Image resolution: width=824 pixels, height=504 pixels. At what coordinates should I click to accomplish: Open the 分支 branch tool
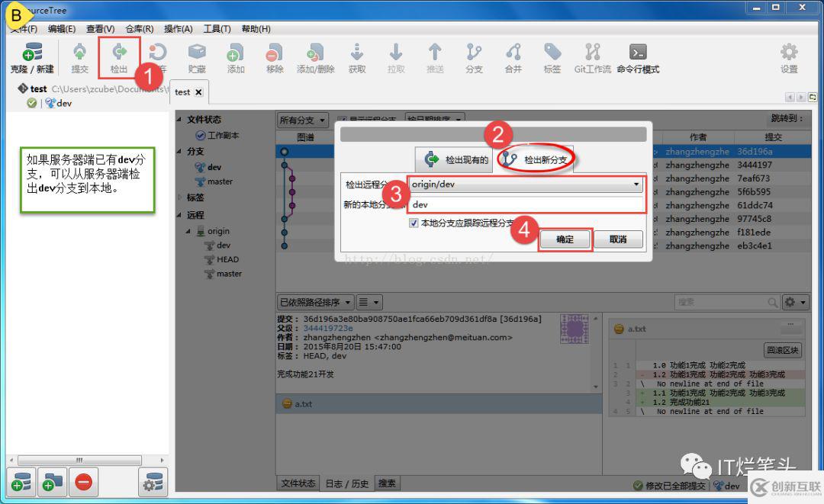[474, 58]
